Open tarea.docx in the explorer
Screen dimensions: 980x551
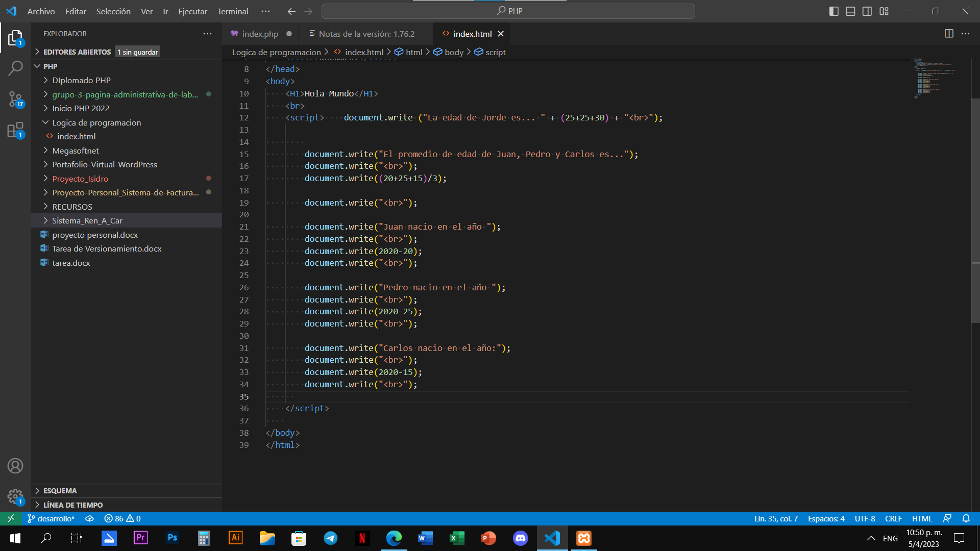126,263
